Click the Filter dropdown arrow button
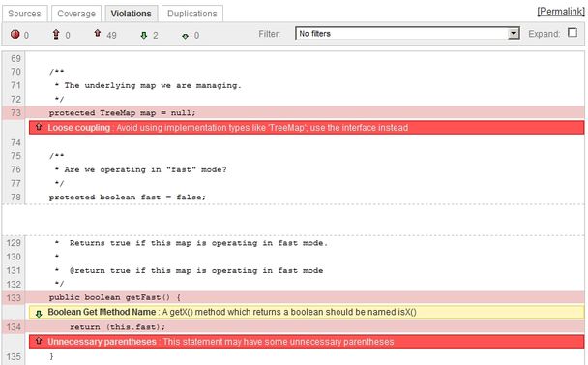 coord(513,34)
